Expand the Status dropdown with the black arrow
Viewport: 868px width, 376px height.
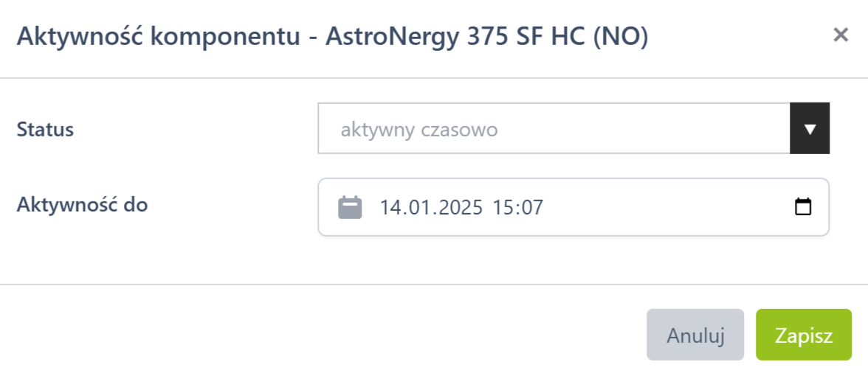pyautogui.click(x=810, y=129)
